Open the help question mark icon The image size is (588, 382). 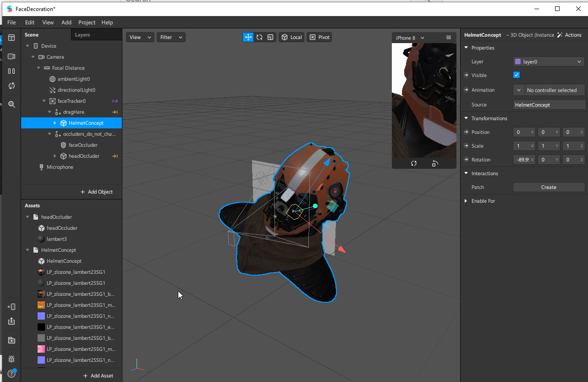point(11,373)
